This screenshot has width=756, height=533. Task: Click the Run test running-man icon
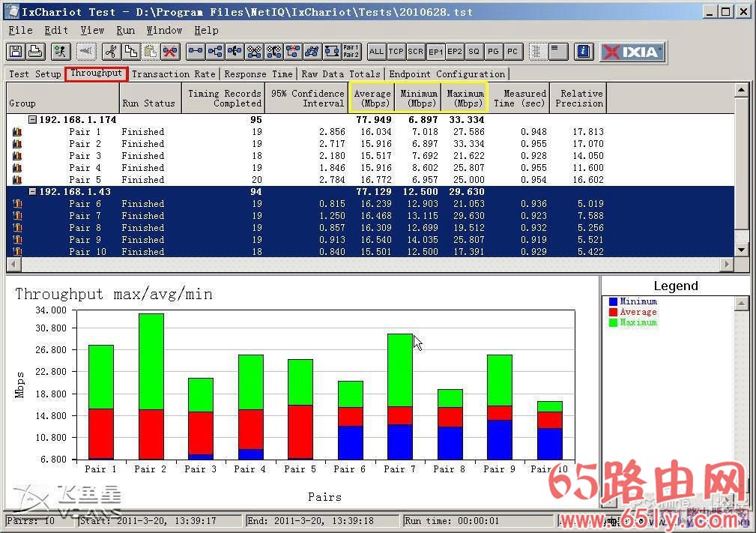pos(60,52)
